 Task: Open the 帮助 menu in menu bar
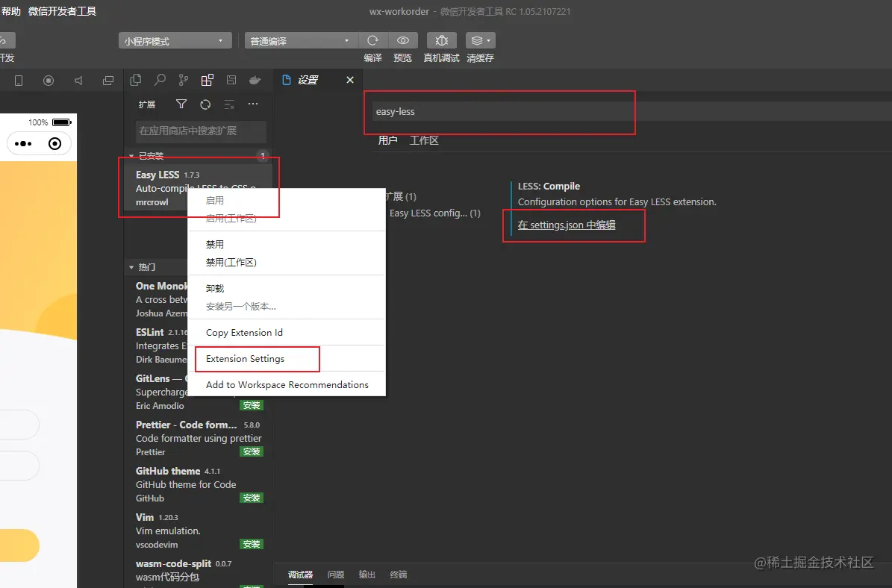pos(10,11)
